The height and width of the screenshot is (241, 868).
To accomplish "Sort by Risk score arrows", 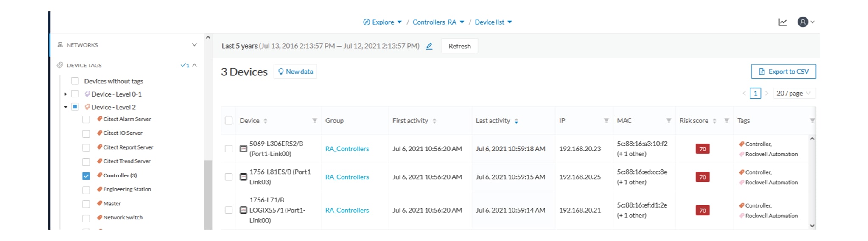I will point(714,121).
